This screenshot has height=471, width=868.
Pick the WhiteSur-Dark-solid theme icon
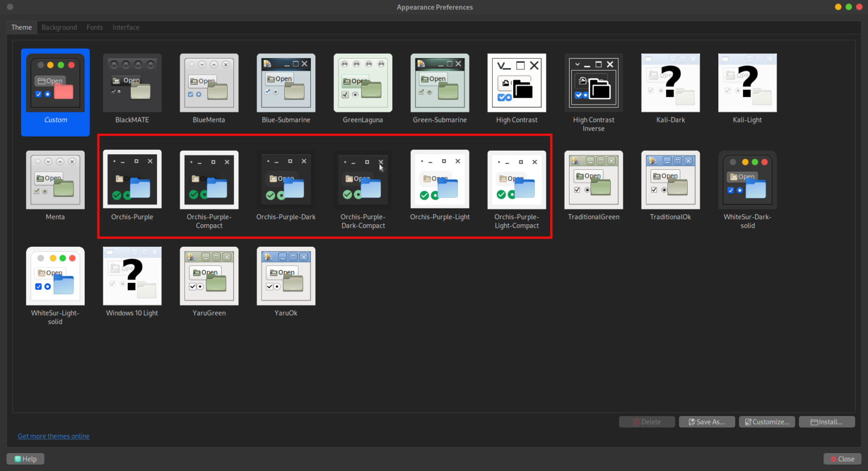pos(747,180)
